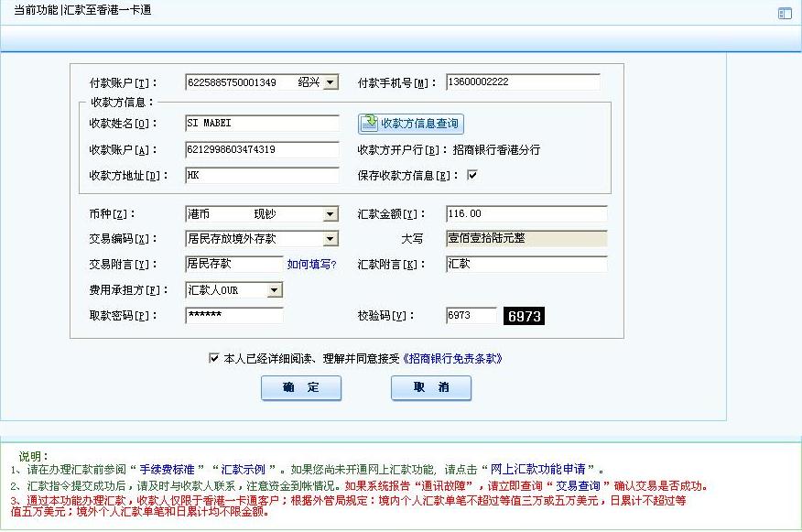Image resolution: width=802 pixels, height=532 pixels.
Task: Open the 付款账户 account dropdown
Action: [x=331, y=82]
